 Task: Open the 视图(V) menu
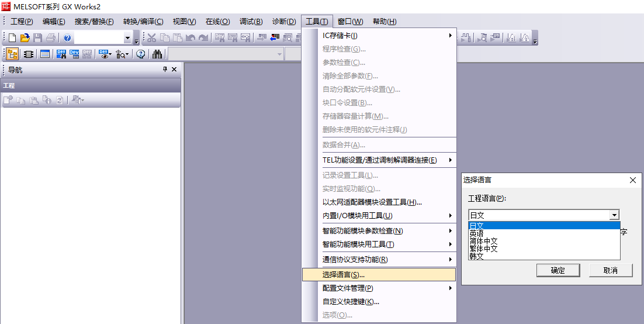pos(184,22)
